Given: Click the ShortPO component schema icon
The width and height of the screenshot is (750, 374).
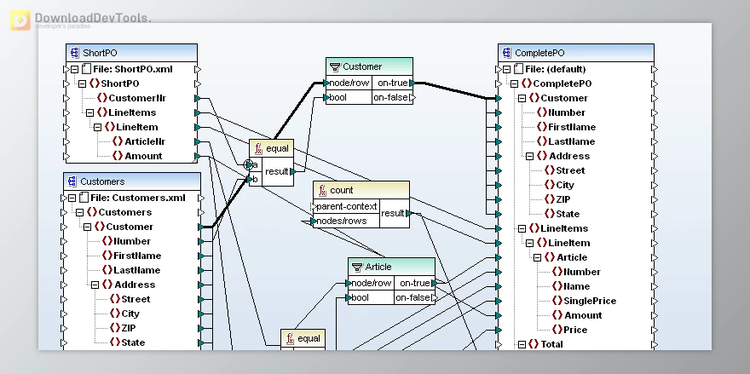Looking at the screenshot, I should pos(74,53).
